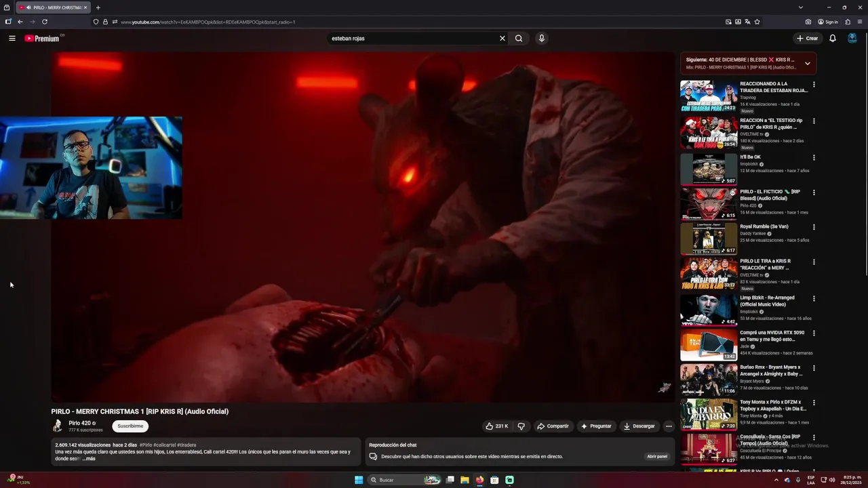Start voice search with the microphone
Image resolution: width=868 pixels, height=488 pixels.
541,39
